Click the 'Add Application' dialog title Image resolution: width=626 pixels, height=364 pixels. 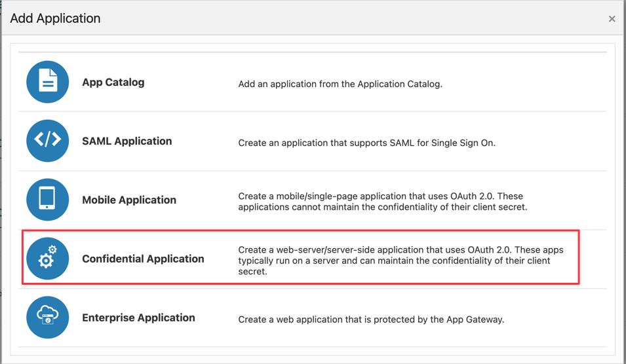coord(55,18)
